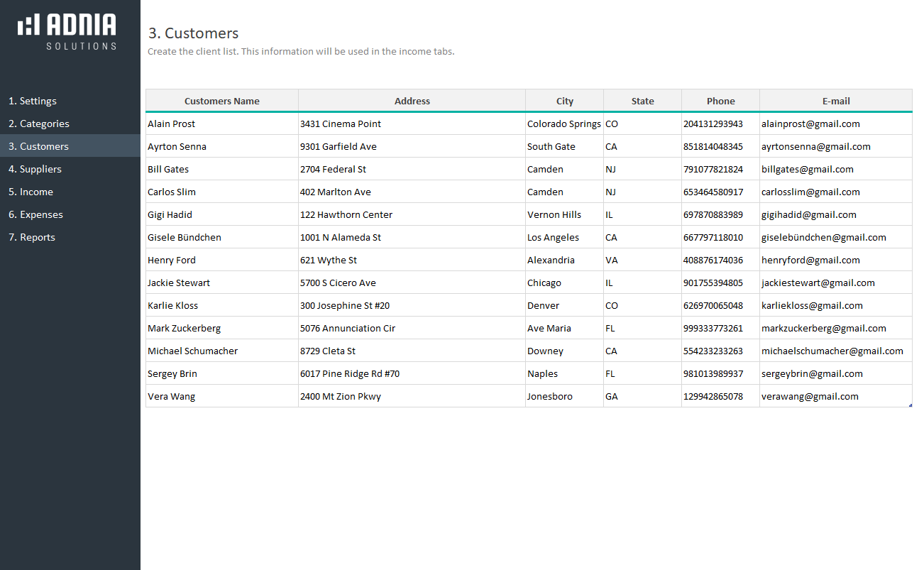The image size is (924, 570).
Task: Open the Reports page
Action: point(32,237)
